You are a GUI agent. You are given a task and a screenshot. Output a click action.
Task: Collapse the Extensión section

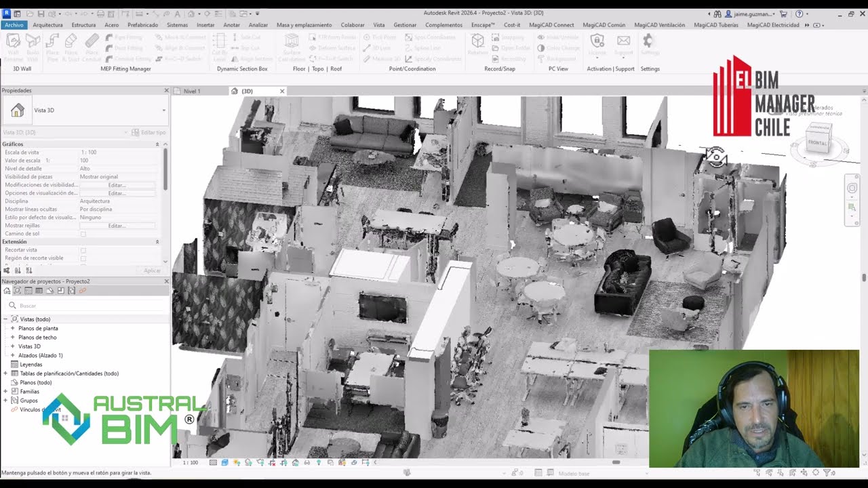tap(157, 242)
